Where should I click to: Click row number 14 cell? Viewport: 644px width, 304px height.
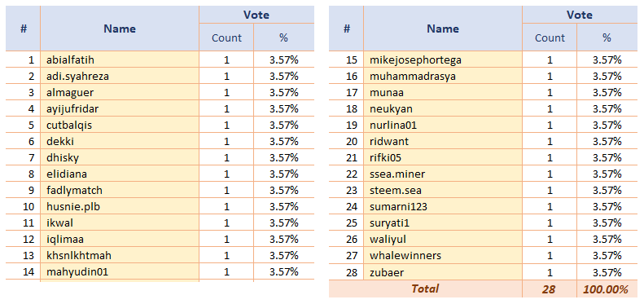point(23,272)
